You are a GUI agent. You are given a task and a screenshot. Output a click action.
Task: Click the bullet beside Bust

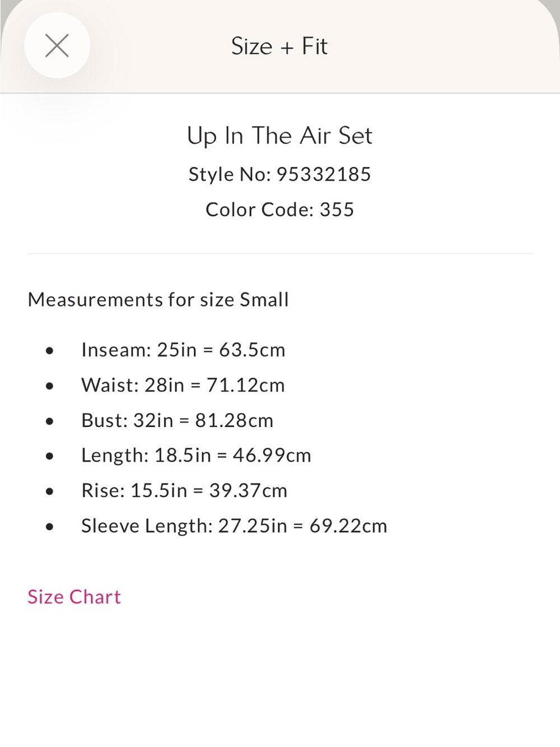coord(50,421)
